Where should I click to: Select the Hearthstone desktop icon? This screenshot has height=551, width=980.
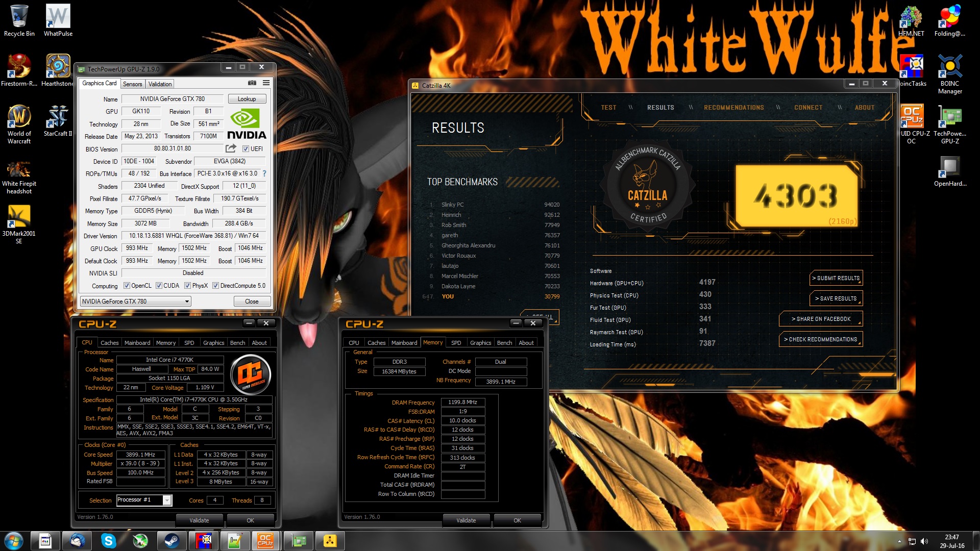pyautogui.click(x=58, y=70)
